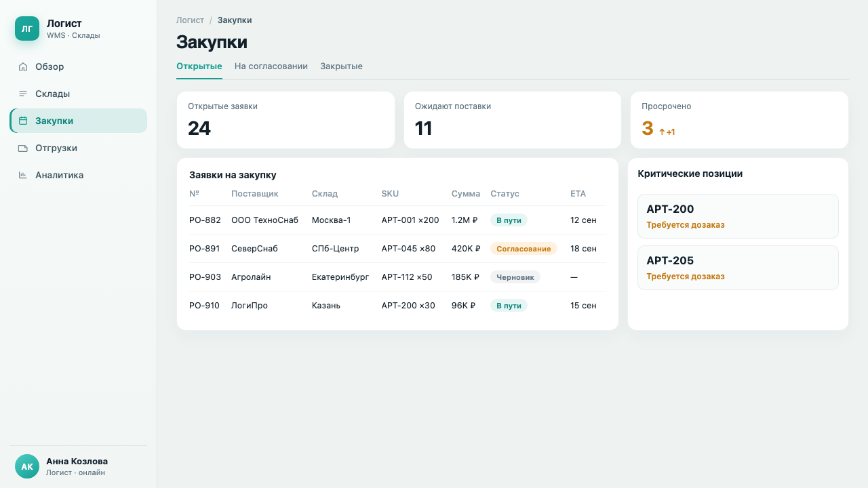Open the Просрочено stat card
The image size is (868, 488).
click(739, 120)
